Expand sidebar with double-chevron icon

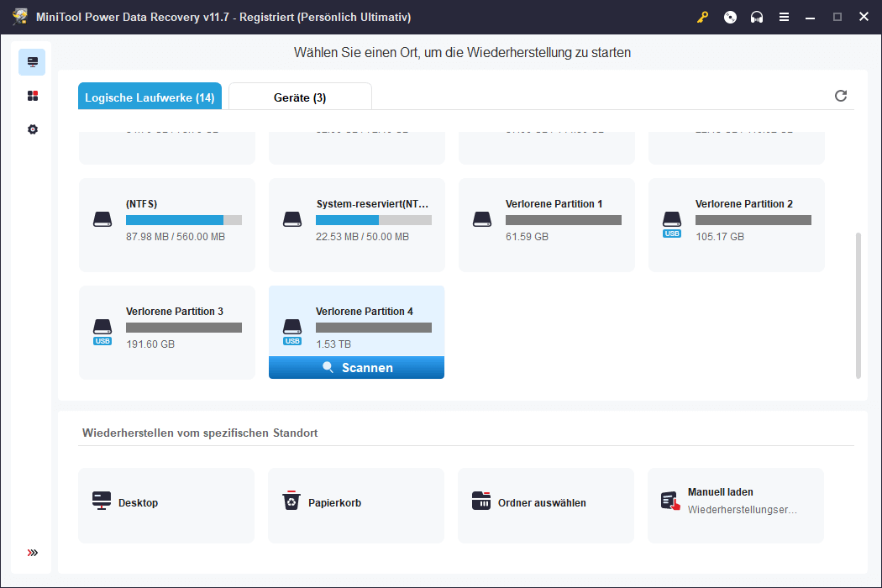pyautogui.click(x=33, y=553)
